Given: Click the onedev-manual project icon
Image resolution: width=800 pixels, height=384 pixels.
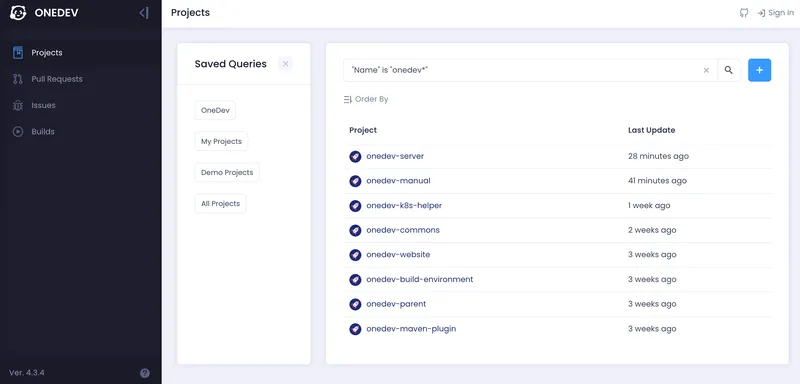Looking at the screenshot, I should (355, 181).
